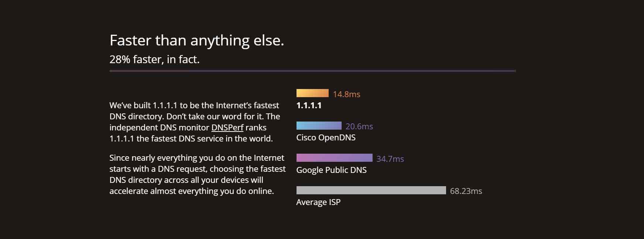This screenshot has width=644, height=239.
Task: Select the 20.6ms latency value
Action: (x=359, y=126)
